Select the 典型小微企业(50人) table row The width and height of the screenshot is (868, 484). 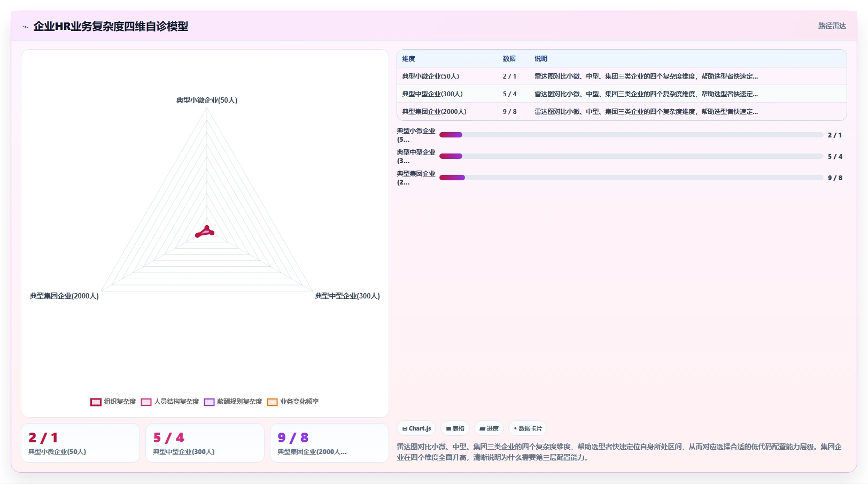[622, 76]
